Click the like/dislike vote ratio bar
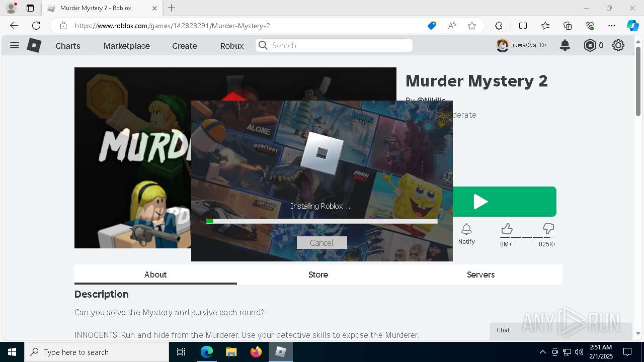This screenshot has height=362, width=644. pyautogui.click(x=527, y=237)
